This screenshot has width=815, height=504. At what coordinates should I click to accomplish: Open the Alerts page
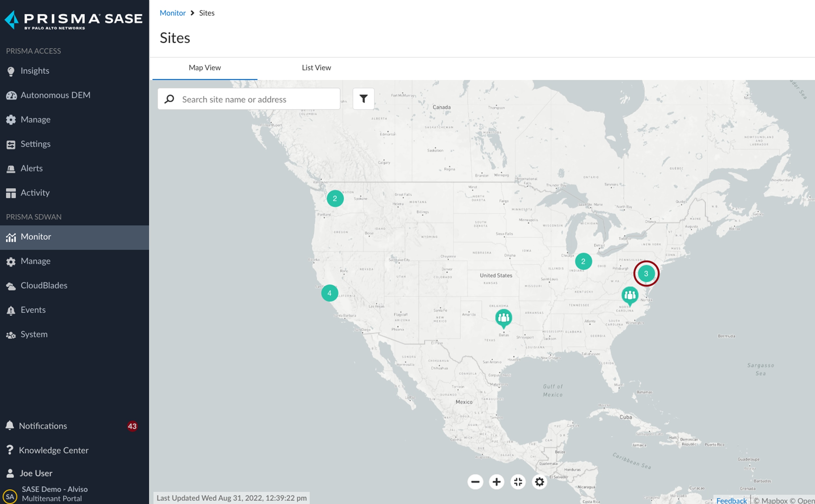(x=32, y=168)
